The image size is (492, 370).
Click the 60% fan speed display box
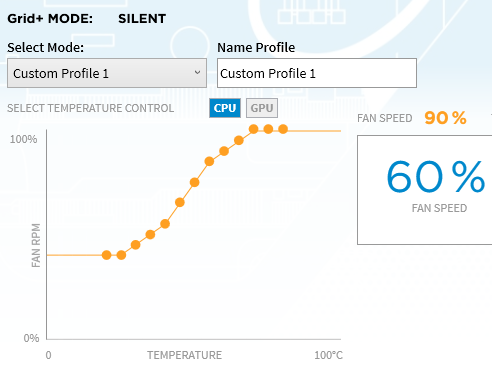(x=425, y=190)
